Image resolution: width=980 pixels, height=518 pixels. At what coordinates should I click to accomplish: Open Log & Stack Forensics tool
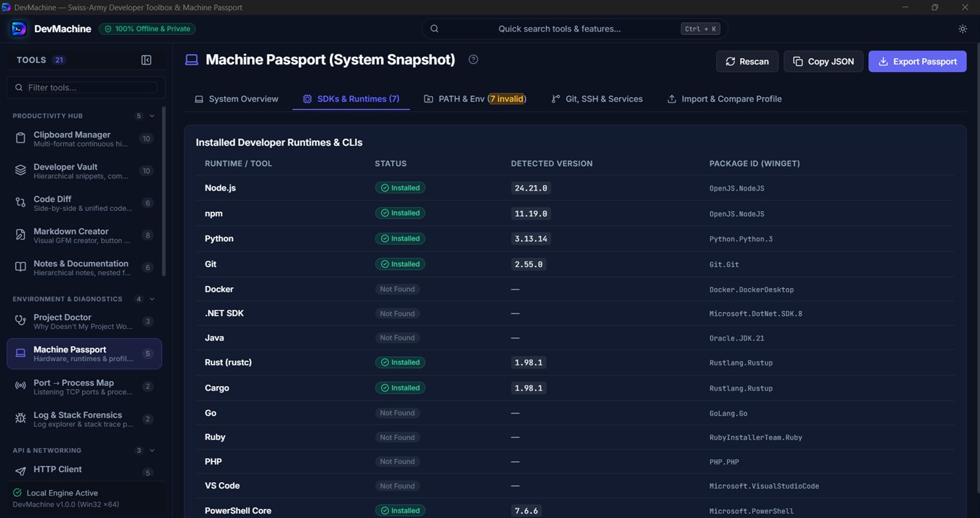click(84, 419)
